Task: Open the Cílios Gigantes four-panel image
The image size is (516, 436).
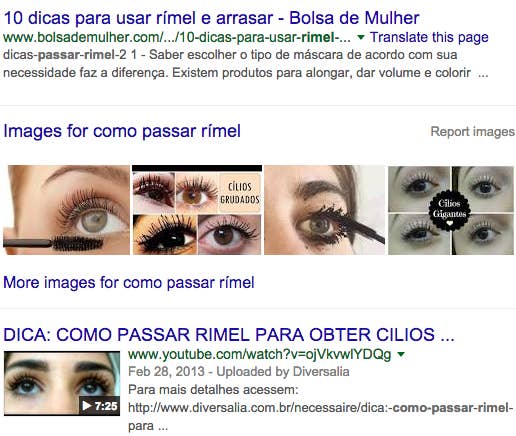Action: click(x=451, y=210)
